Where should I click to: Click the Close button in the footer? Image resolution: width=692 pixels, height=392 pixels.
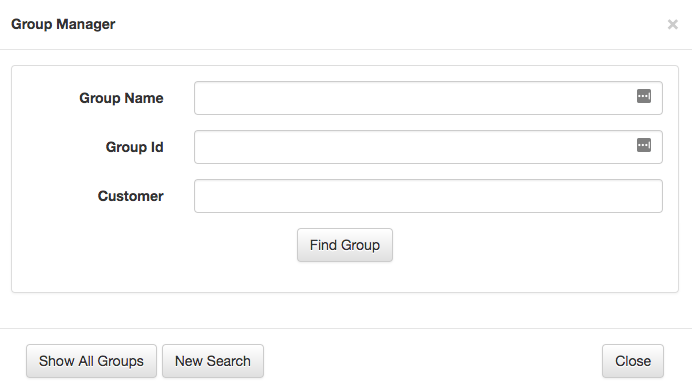click(x=633, y=361)
